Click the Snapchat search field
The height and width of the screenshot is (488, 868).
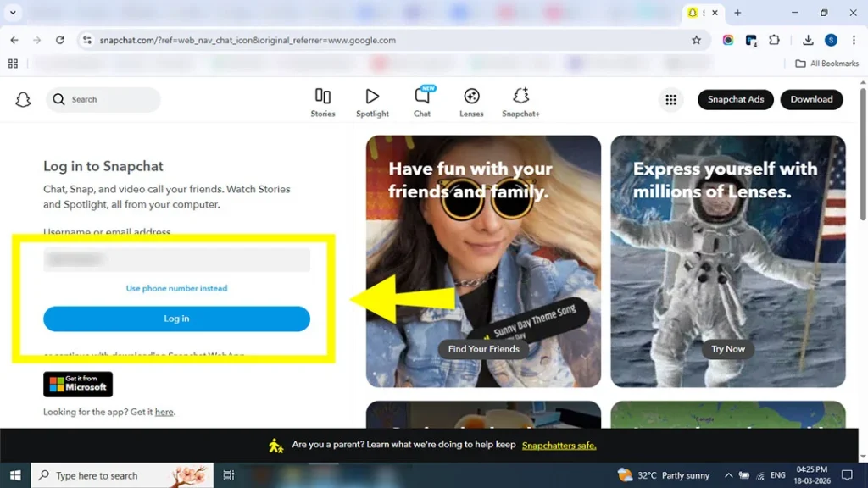102,99
